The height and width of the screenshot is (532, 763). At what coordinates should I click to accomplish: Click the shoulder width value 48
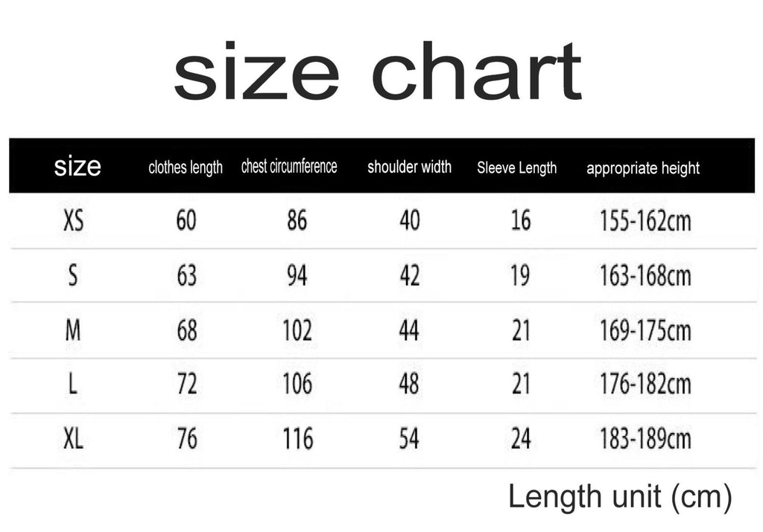click(x=409, y=384)
